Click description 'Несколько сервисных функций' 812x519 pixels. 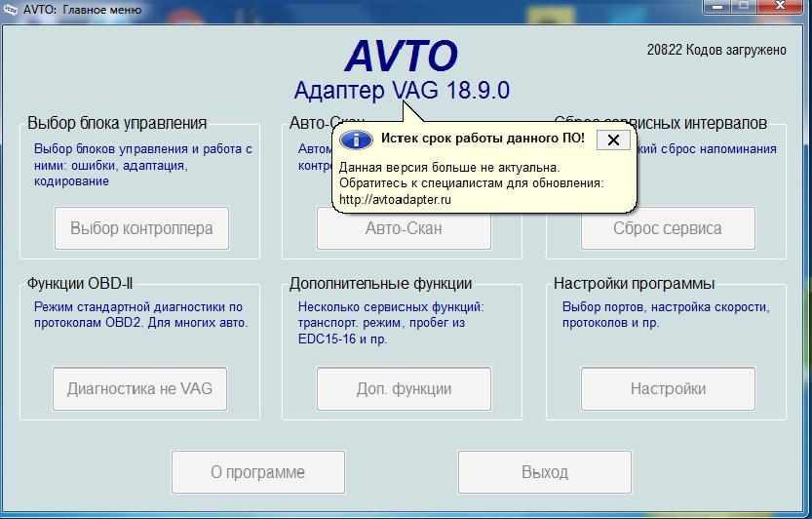coord(391,323)
